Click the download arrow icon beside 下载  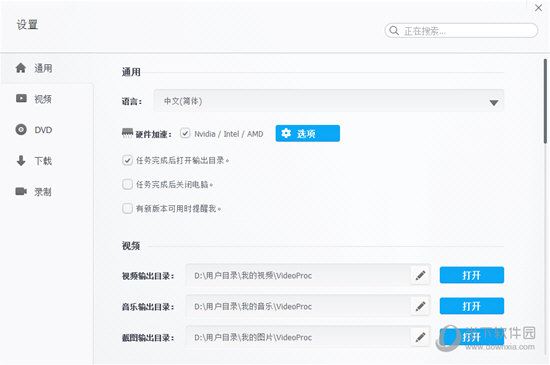[x=21, y=161]
